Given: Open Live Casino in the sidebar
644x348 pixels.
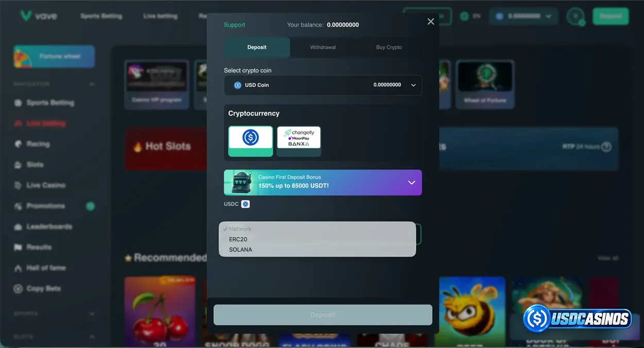Looking at the screenshot, I should point(45,185).
